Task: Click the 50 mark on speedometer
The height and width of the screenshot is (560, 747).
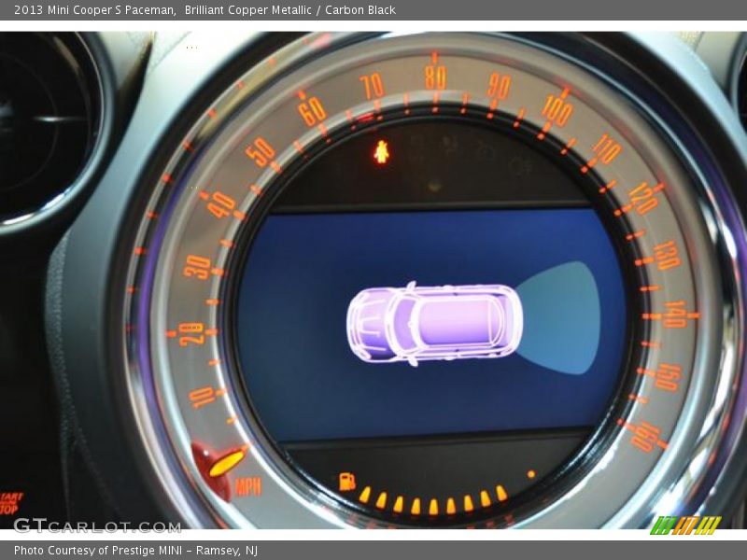Action: [261, 152]
